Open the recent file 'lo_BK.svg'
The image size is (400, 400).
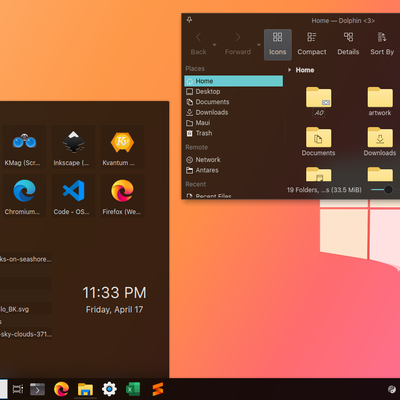coord(26,309)
